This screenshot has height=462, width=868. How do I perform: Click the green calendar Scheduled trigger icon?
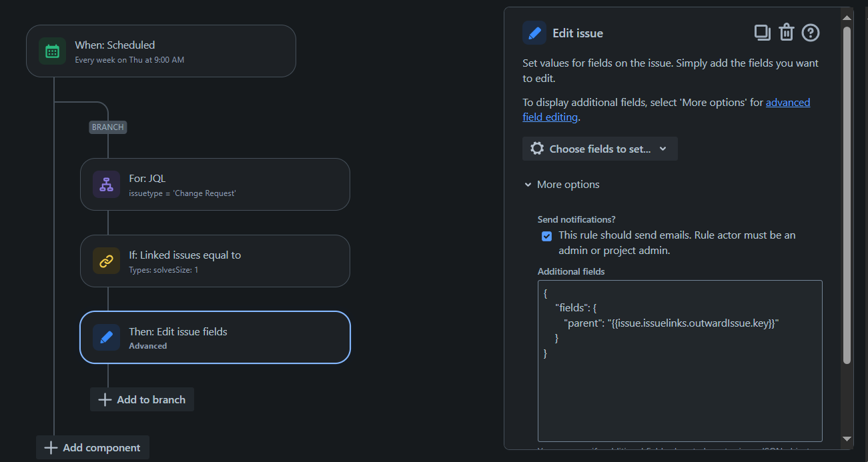click(x=52, y=51)
